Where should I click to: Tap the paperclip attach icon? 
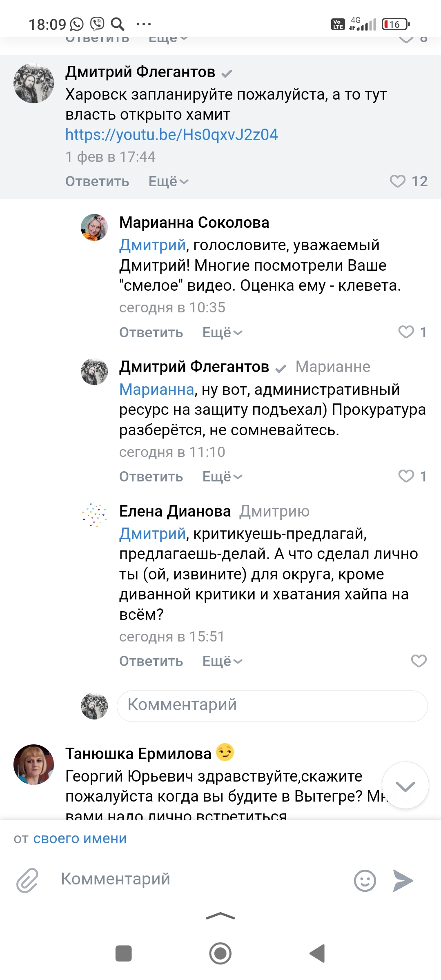click(x=27, y=880)
